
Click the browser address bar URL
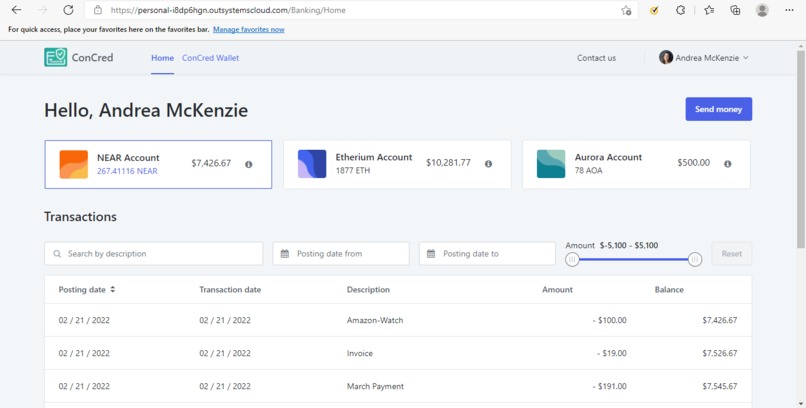(228, 10)
